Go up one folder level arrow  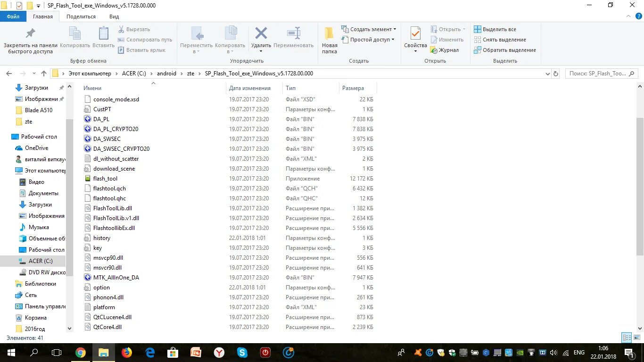tap(44, 74)
